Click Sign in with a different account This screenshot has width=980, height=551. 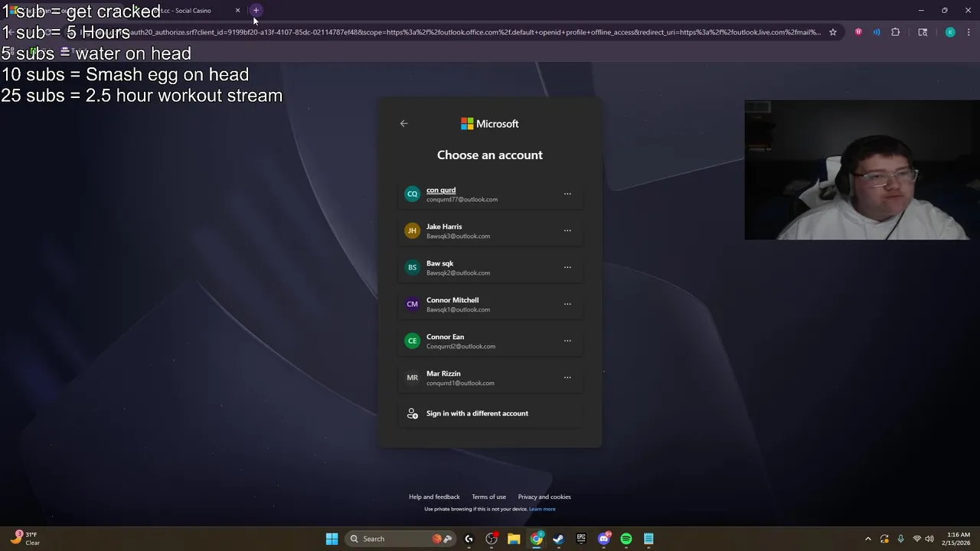pyautogui.click(x=490, y=413)
